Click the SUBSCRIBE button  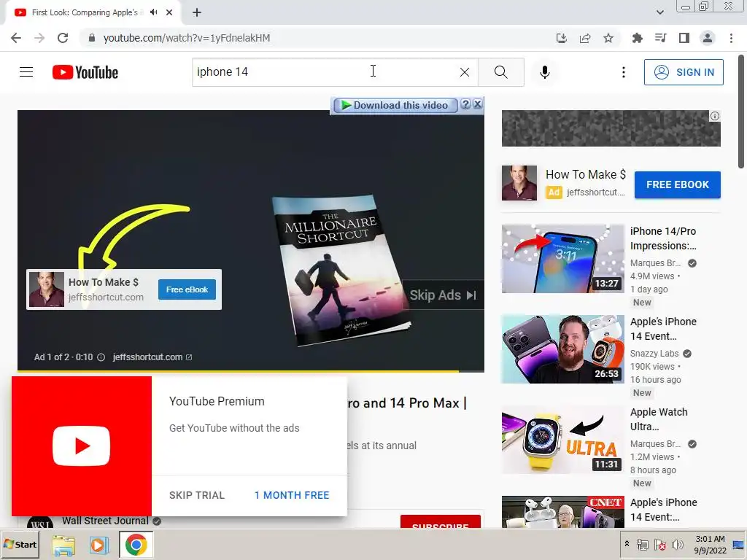click(441, 521)
